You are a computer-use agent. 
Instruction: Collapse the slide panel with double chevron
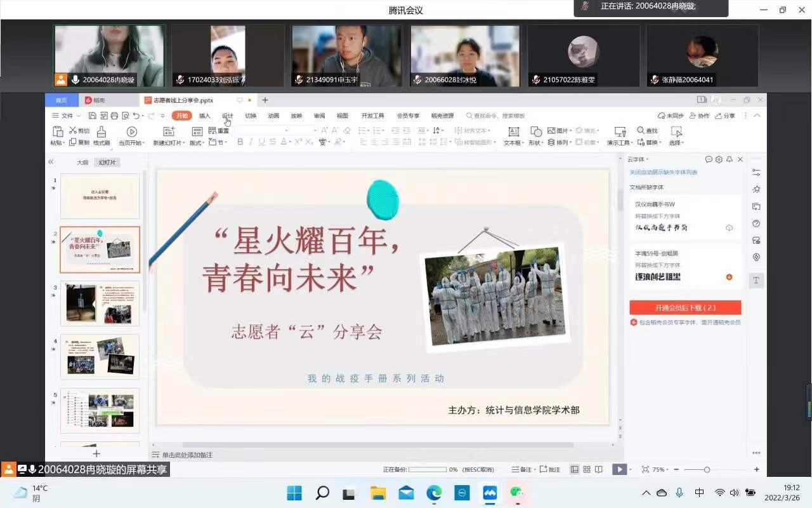51,162
